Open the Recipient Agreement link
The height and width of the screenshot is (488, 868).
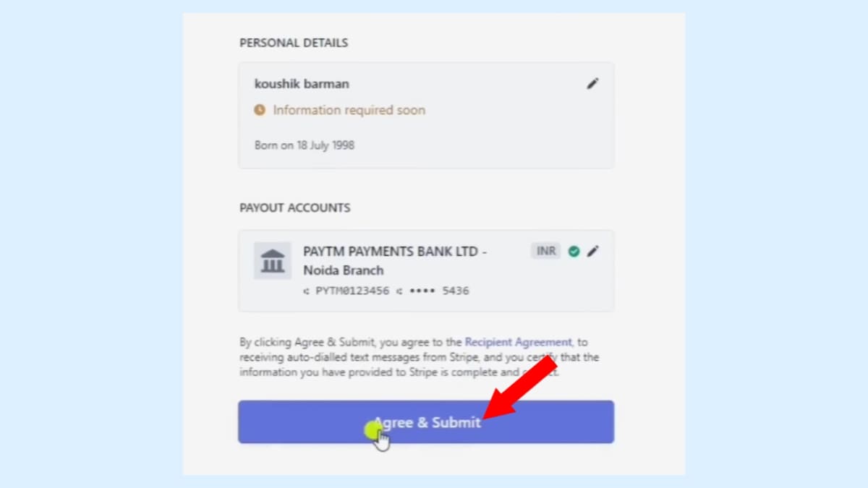pos(518,342)
